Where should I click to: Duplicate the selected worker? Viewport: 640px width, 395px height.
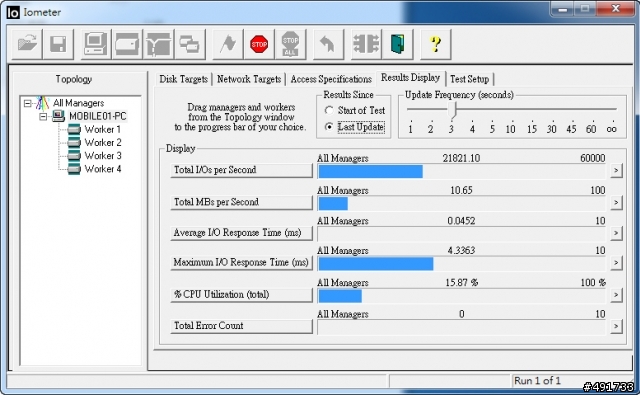(x=189, y=44)
